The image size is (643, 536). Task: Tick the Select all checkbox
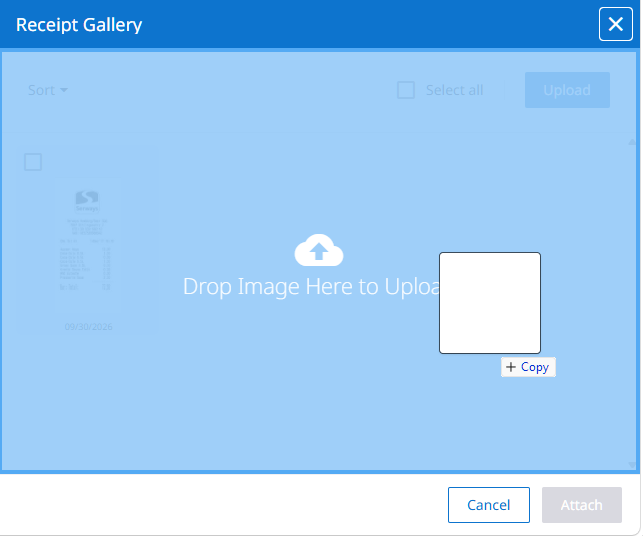click(x=406, y=90)
